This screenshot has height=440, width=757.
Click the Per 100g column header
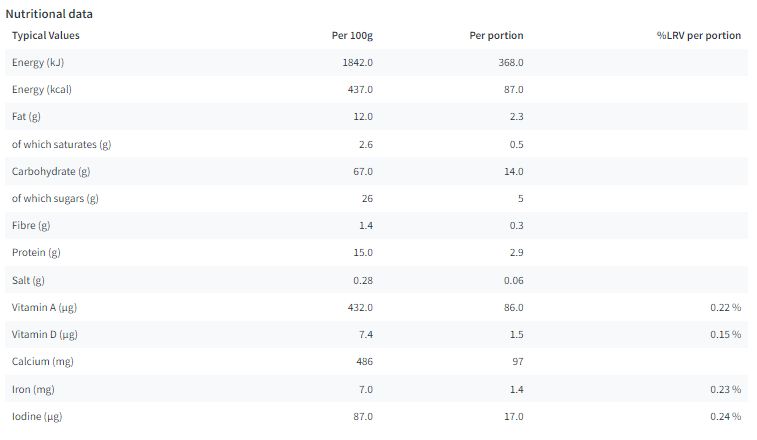coord(352,36)
